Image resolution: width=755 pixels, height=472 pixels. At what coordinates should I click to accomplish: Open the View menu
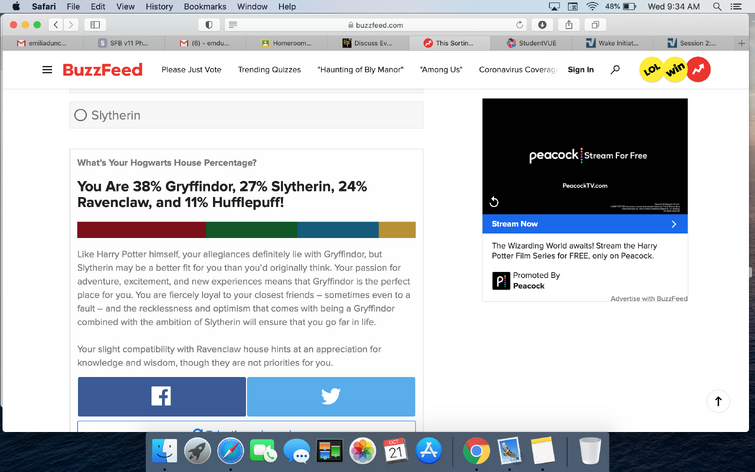point(125,6)
